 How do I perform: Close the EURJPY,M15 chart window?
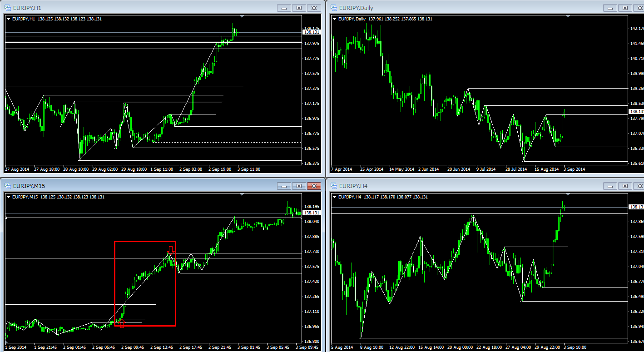314,186
